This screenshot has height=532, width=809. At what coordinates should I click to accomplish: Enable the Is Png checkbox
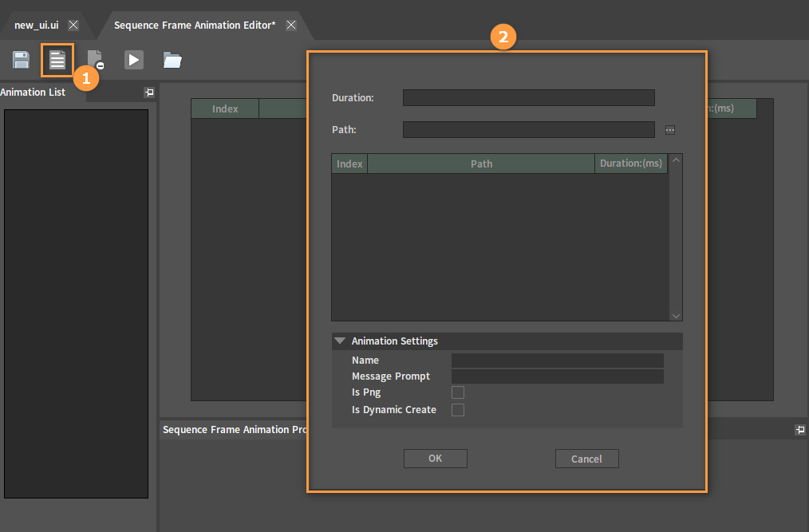pos(458,392)
